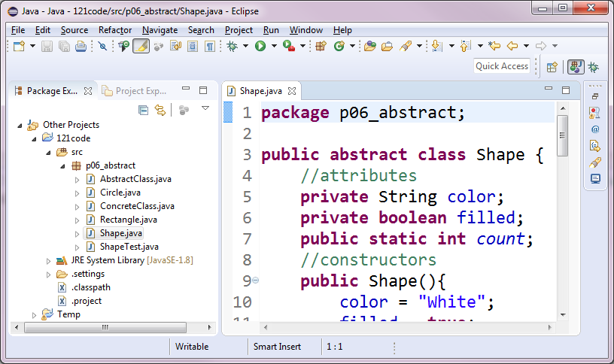Open the File menu
This screenshot has height=364, width=614.
(18, 30)
